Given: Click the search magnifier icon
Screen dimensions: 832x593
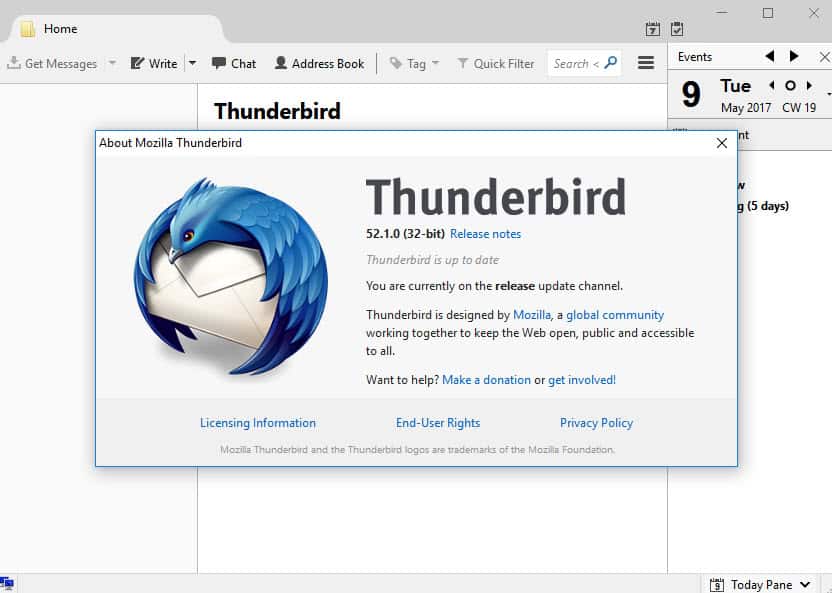Looking at the screenshot, I should [x=610, y=63].
